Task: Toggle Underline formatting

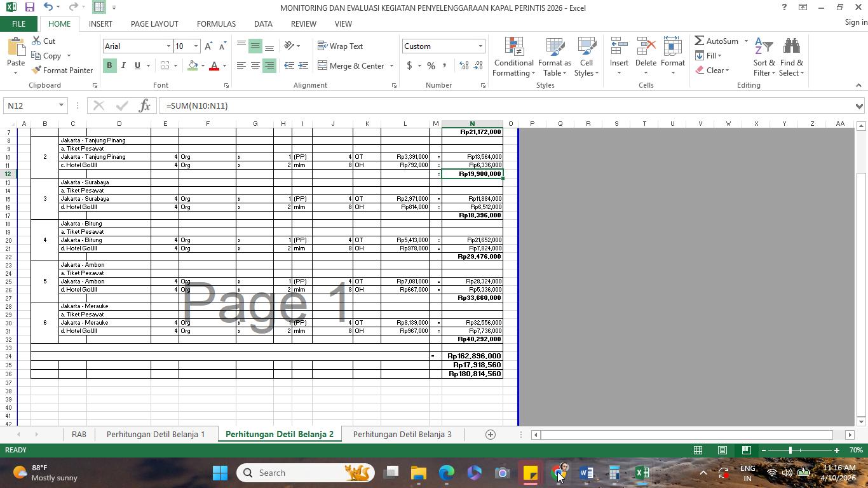Action: [x=137, y=65]
